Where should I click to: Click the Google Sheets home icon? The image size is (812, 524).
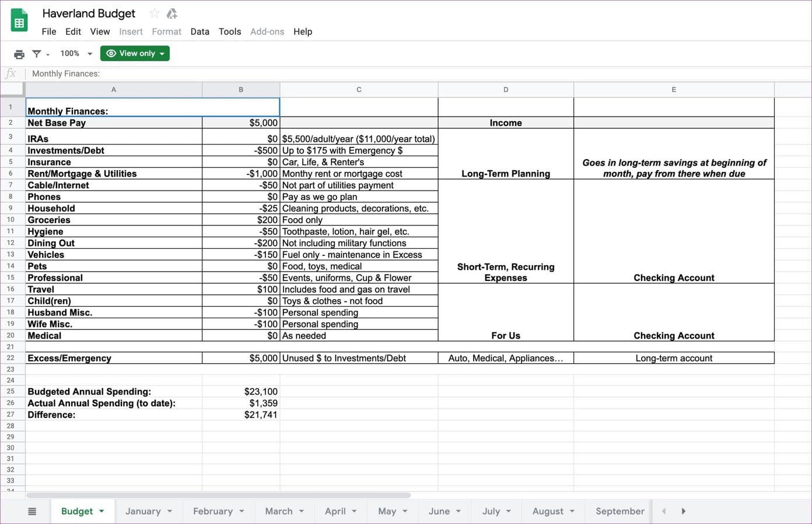pyautogui.click(x=19, y=20)
